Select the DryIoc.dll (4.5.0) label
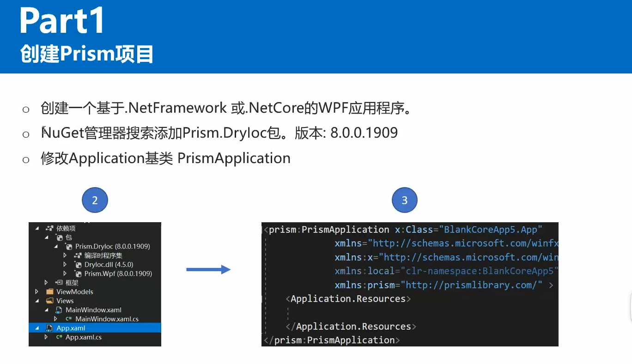This screenshot has width=632, height=364. [x=109, y=265]
